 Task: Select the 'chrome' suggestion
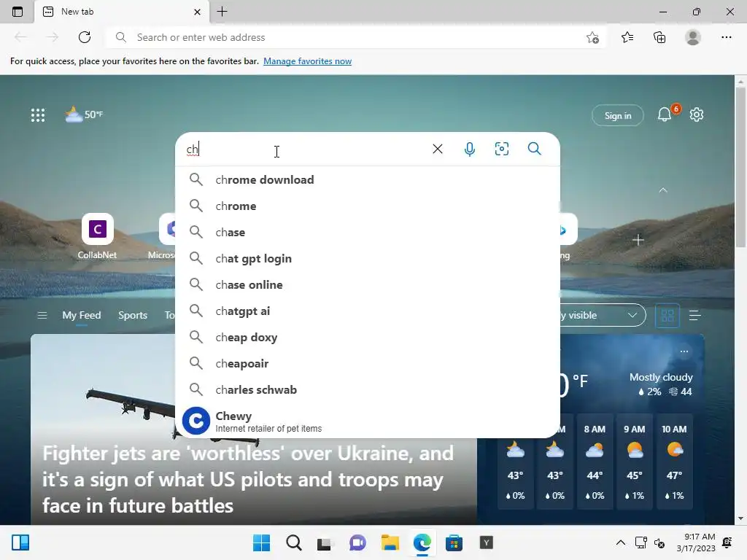coord(368,206)
